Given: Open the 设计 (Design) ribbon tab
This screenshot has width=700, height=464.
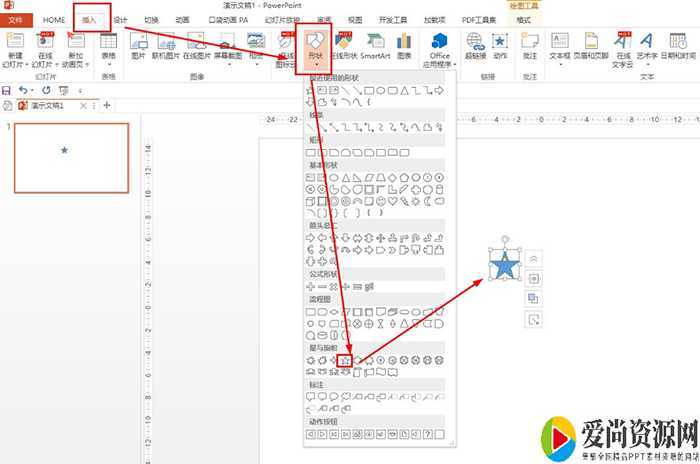Looking at the screenshot, I should (121, 19).
